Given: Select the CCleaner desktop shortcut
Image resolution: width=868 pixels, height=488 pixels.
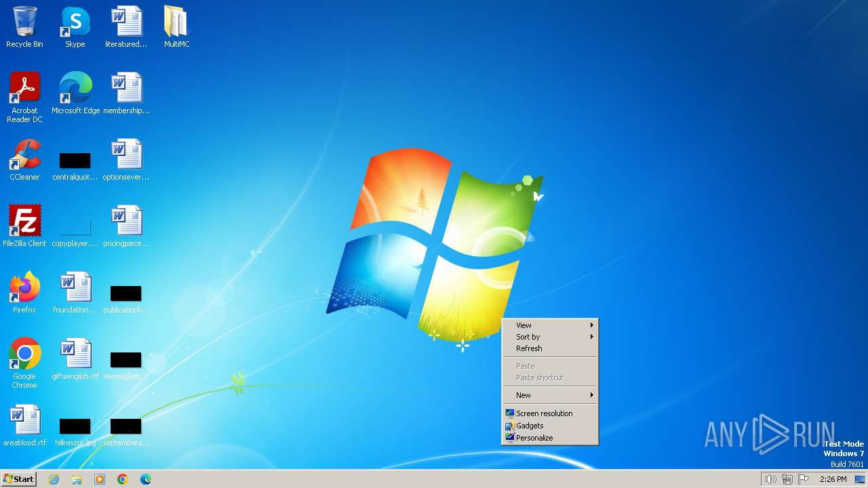Looking at the screenshot, I should click(24, 160).
